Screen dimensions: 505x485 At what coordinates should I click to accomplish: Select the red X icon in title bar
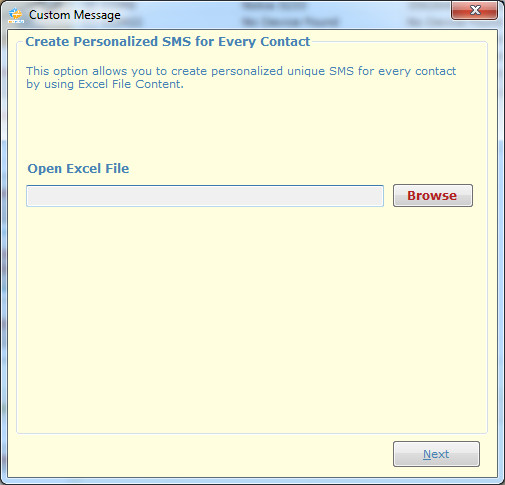[475, 10]
